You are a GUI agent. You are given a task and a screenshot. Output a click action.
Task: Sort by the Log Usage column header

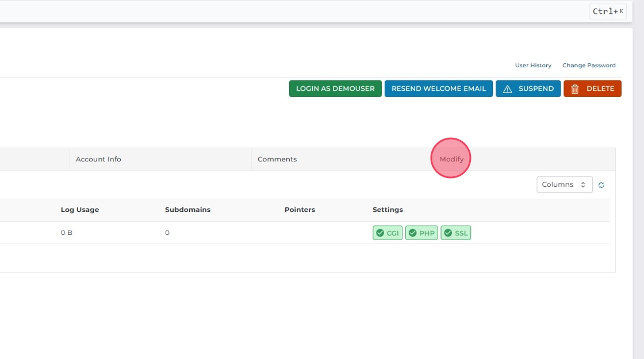click(x=80, y=210)
